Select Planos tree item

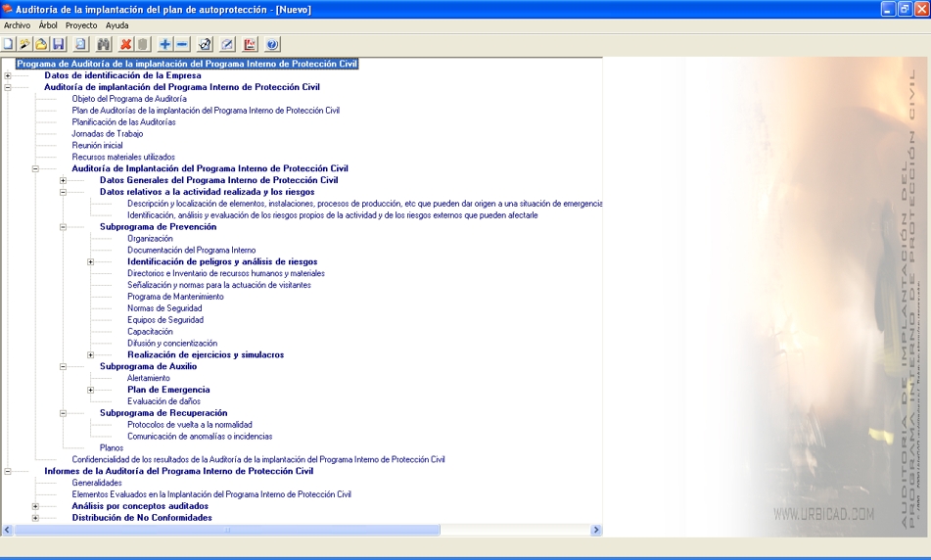coord(112,447)
